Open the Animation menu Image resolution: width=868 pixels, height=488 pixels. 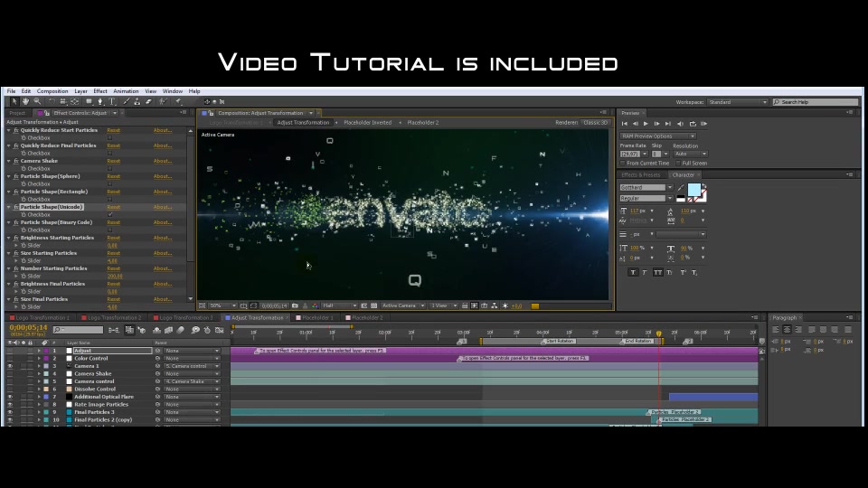[x=126, y=91]
